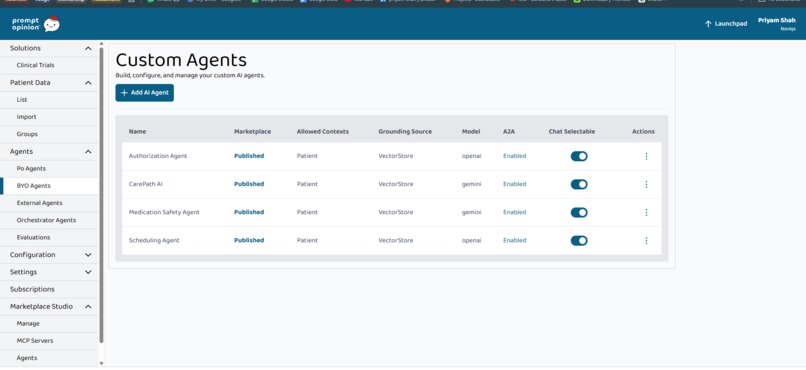The width and height of the screenshot is (806, 370).
Task: Collapse the Patient Data sidebar section
Action: (x=88, y=83)
